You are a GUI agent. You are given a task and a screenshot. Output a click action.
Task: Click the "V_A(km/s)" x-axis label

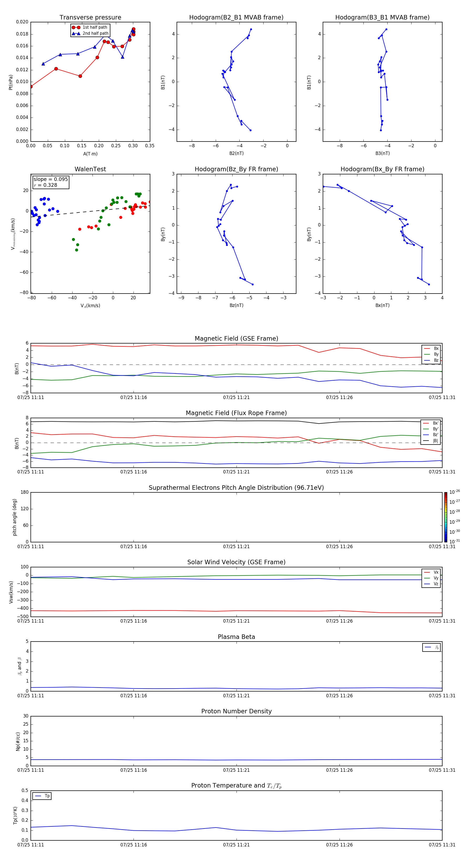point(90,306)
